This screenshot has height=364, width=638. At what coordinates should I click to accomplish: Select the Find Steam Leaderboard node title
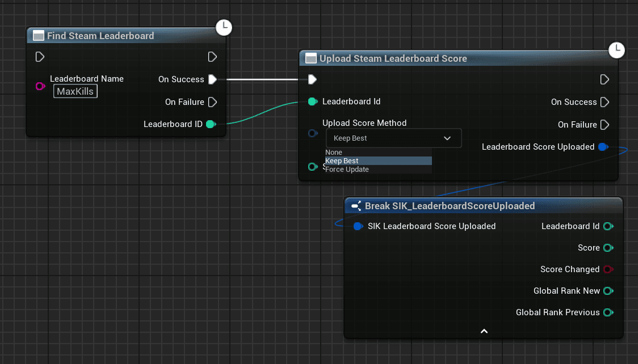click(x=100, y=36)
